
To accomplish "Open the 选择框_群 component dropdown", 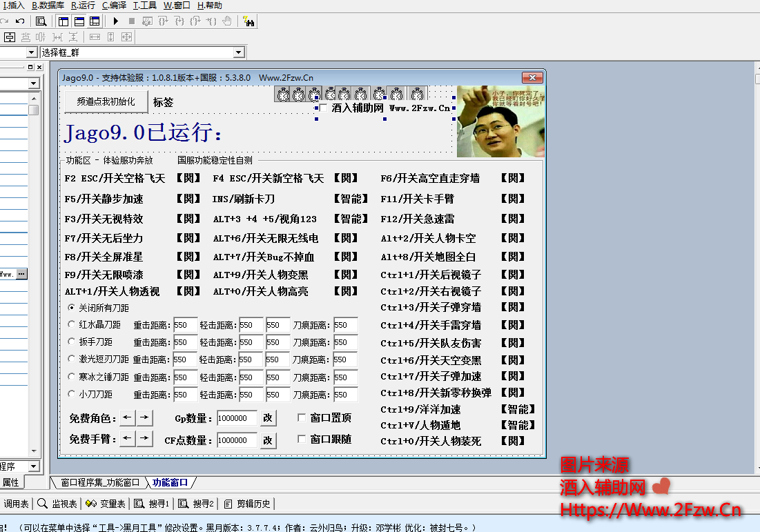I will pyautogui.click(x=239, y=52).
